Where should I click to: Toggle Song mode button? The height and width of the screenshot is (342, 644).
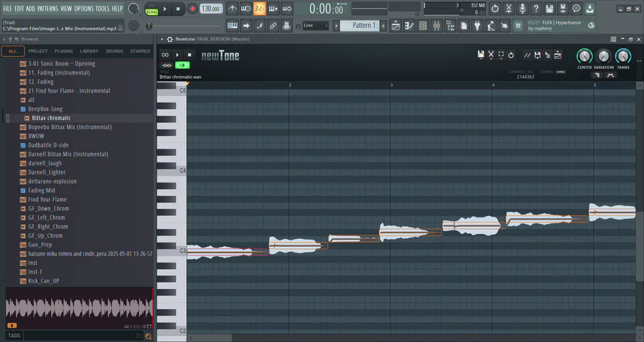[152, 12]
